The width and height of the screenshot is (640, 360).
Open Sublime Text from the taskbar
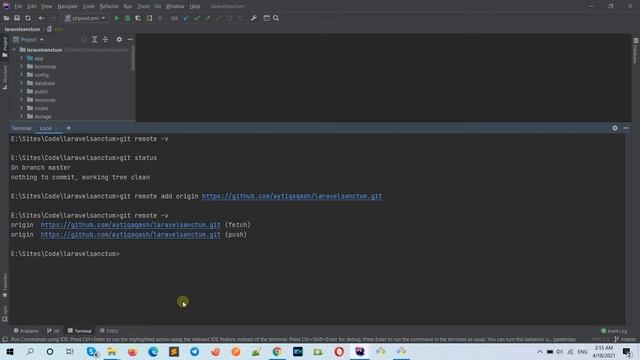click(174, 351)
